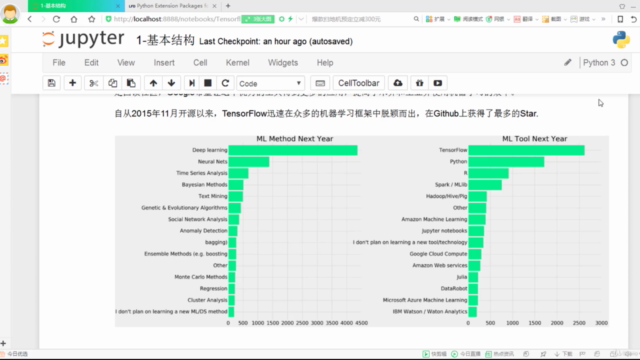Click the pencil edit icon near Python 3
640x360 pixels.
coord(568,62)
